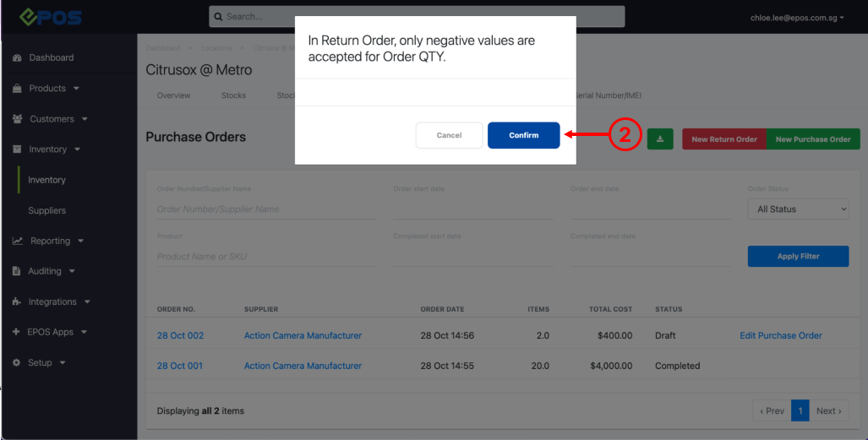Expand the Products sidebar menu
The image size is (868, 440).
coord(54,88)
